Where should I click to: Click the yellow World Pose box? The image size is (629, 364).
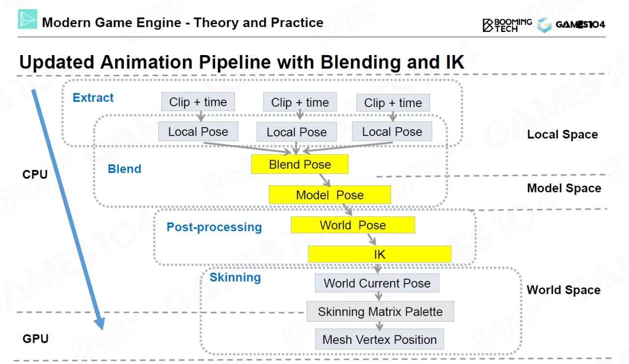click(x=353, y=225)
